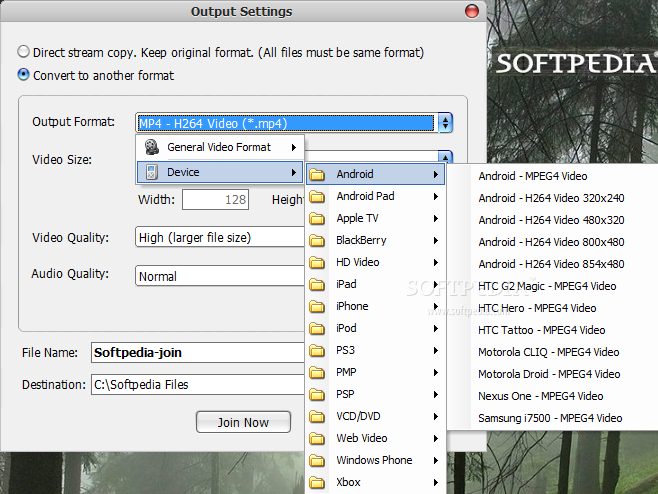
Task: Click the iPad folder icon
Action: click(317, 285)
